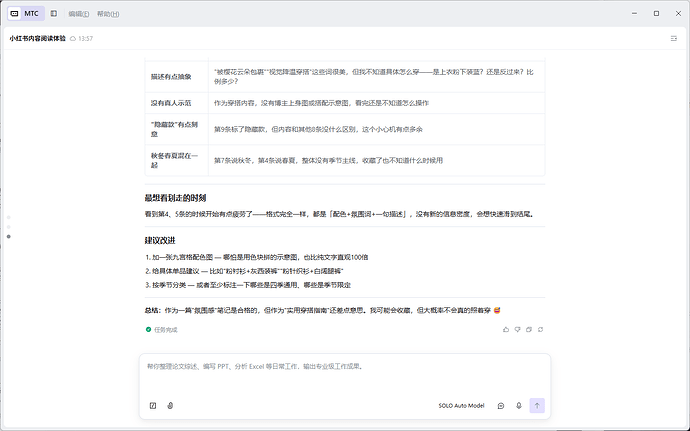Select the table cell starting with "隐藏款"
The width and height of the screenshot is (690, 431).
[176, 129]
